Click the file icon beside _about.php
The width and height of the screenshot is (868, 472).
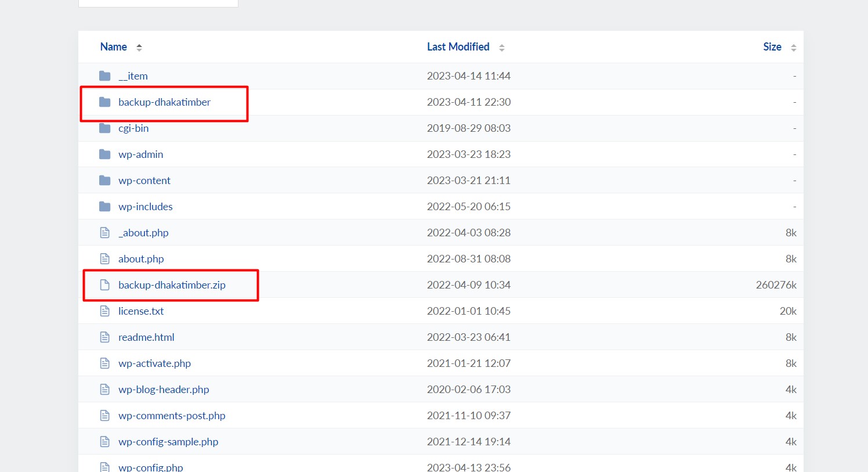point(104,232)
